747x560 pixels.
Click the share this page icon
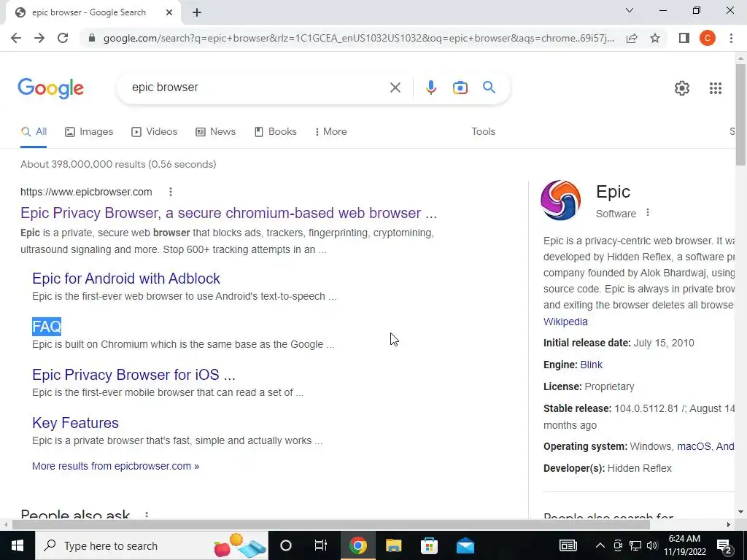point(632,38)
